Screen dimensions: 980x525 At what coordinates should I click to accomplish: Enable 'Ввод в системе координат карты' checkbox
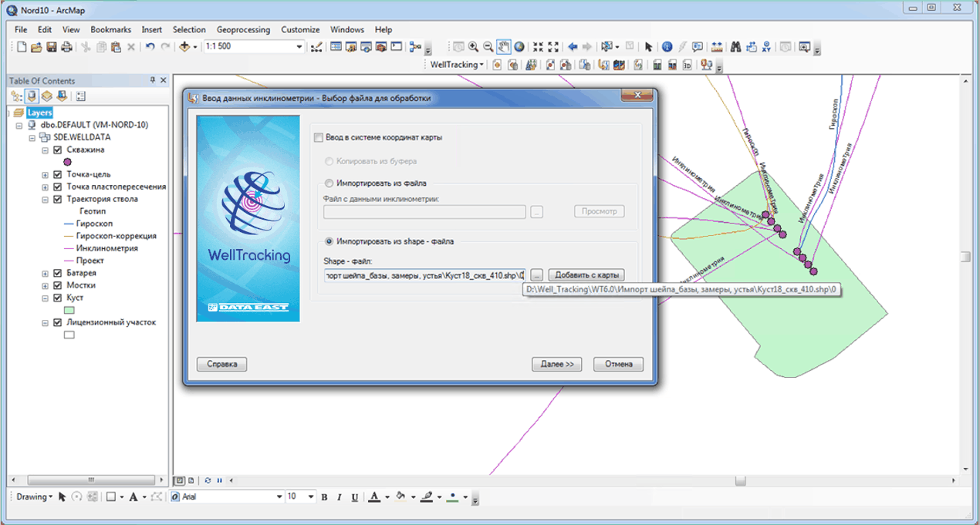pos(319,138)
